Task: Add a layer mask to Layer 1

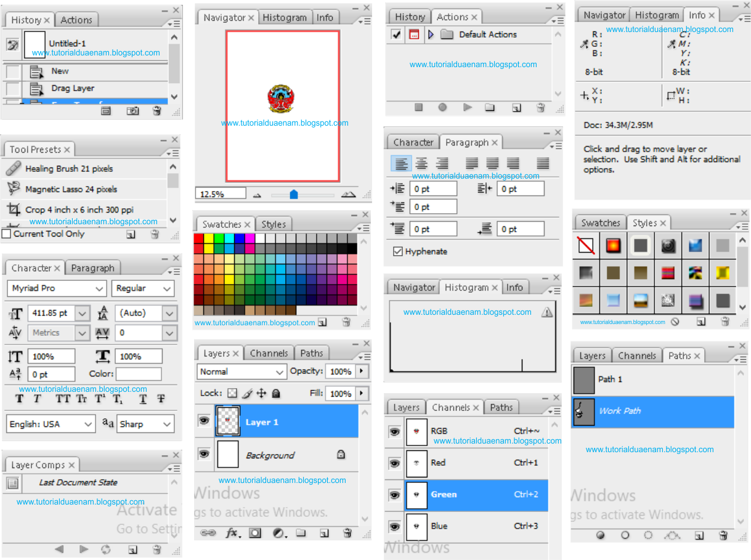Action: click(x=255, y=534)
